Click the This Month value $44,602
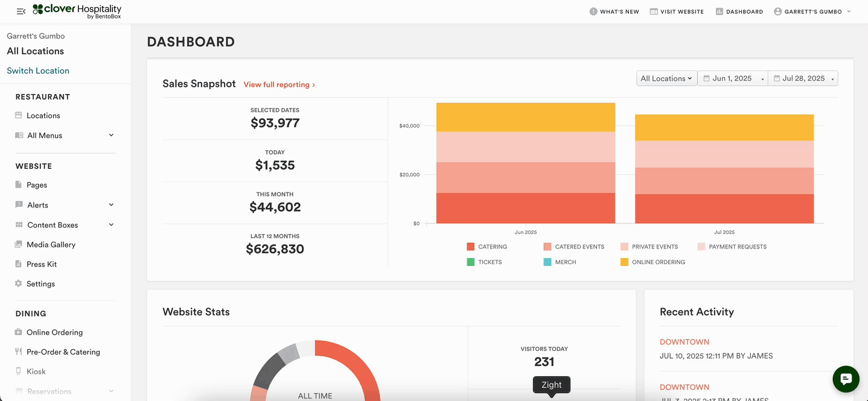Viewport: 868px width, 401px height. (275, 207)
